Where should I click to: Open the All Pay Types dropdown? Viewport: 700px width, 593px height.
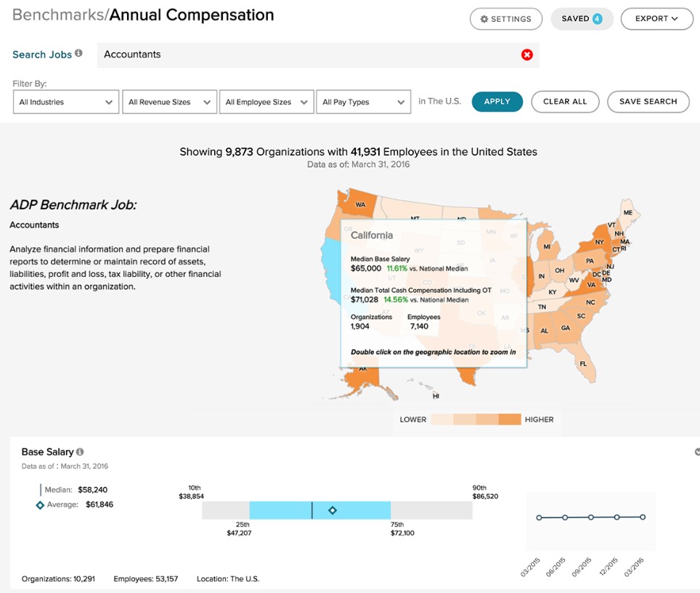coord(364,102)
